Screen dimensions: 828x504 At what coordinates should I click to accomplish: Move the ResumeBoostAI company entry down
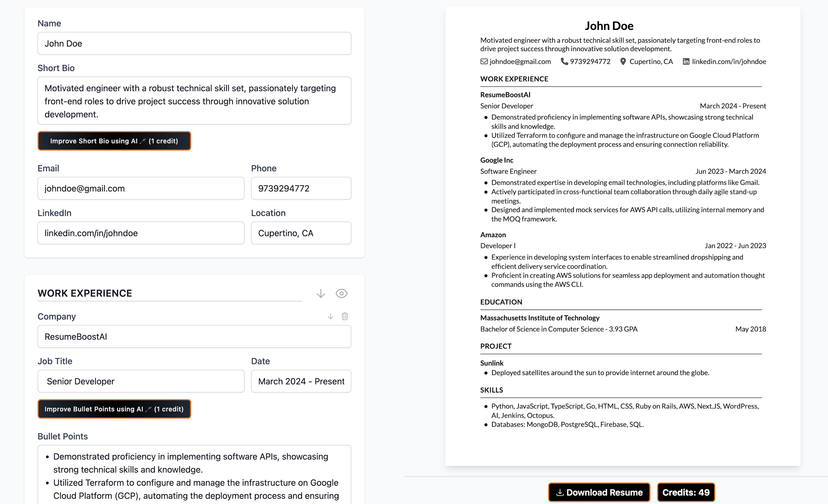330,316
